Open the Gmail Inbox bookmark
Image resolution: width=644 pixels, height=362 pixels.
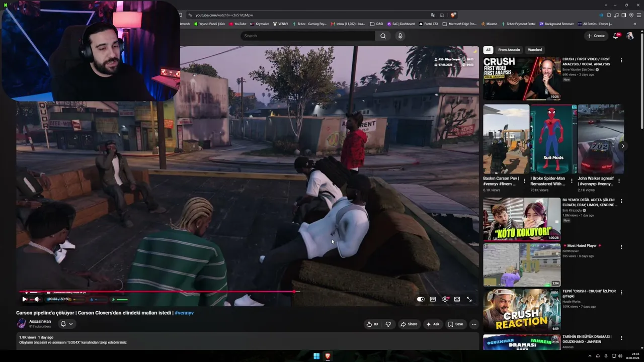(348, 24)
